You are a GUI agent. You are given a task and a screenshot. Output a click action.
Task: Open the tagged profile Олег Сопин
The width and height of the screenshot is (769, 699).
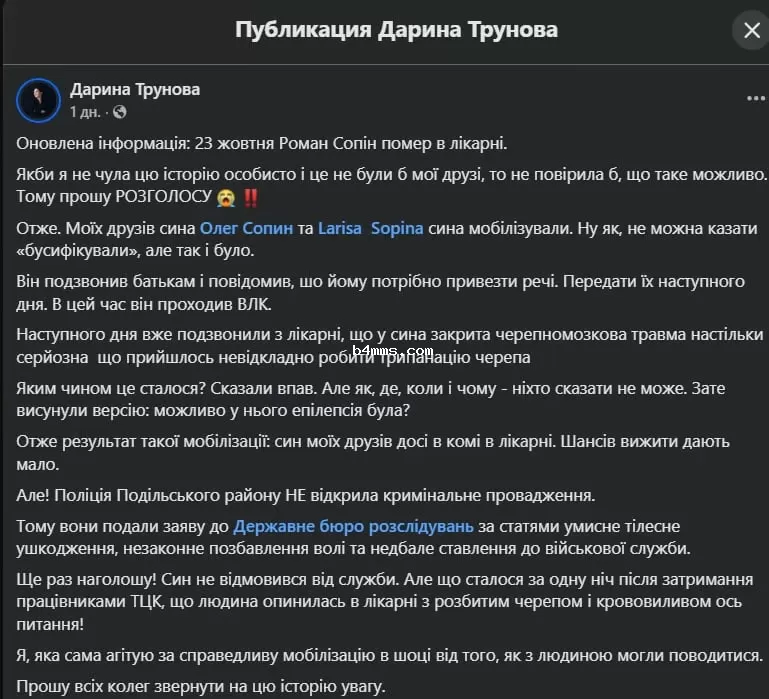click(246, 228)
